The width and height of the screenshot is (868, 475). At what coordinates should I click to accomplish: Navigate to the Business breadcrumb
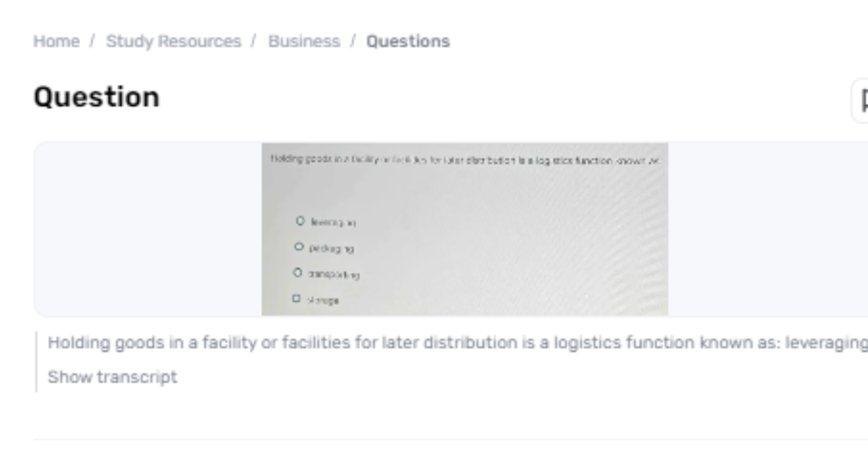[304, 41]
